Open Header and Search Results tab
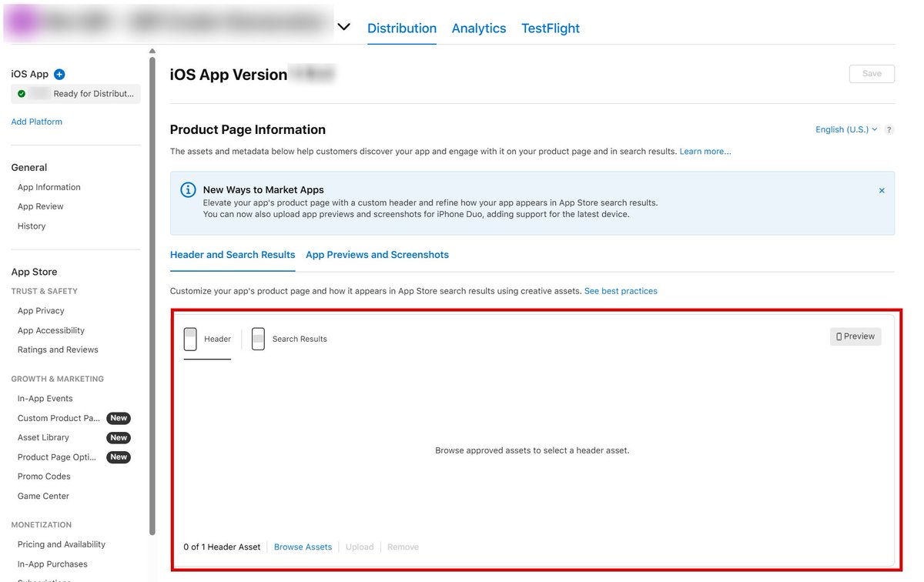This screenshot has width=924, height=582. pyautogui.click(x=233, y=255)
